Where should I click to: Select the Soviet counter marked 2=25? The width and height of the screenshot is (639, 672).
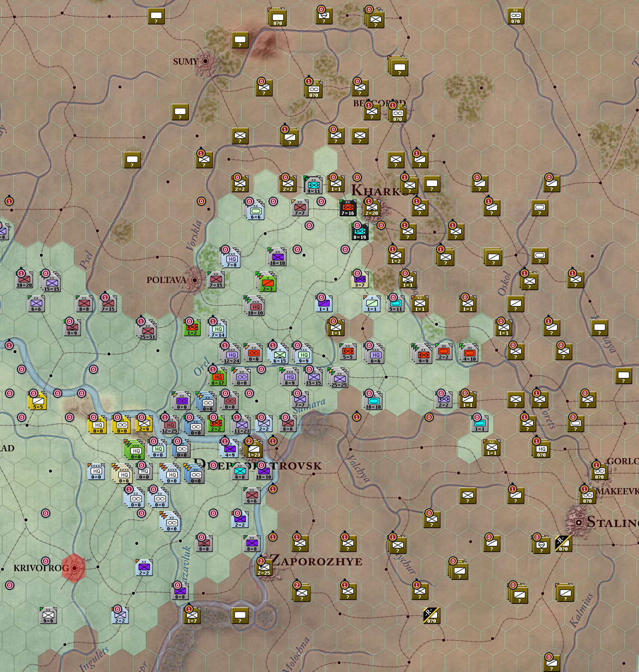[x=264, y=567]
